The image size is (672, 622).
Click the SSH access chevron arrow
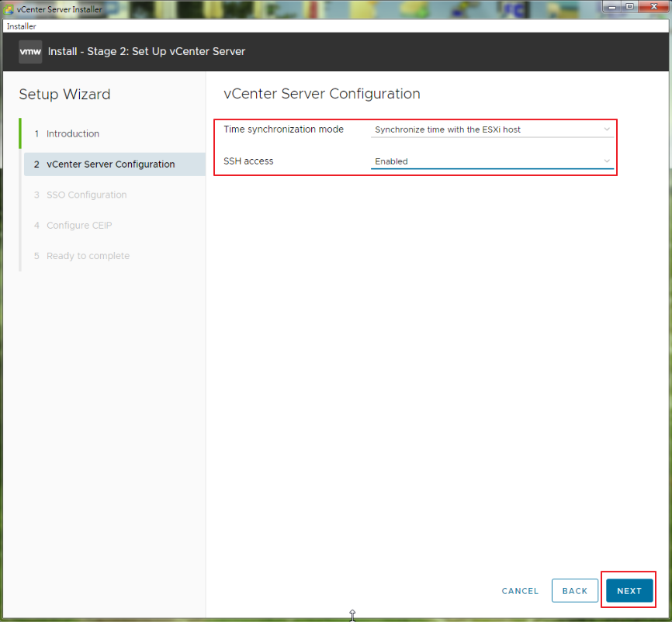(607, 161)
